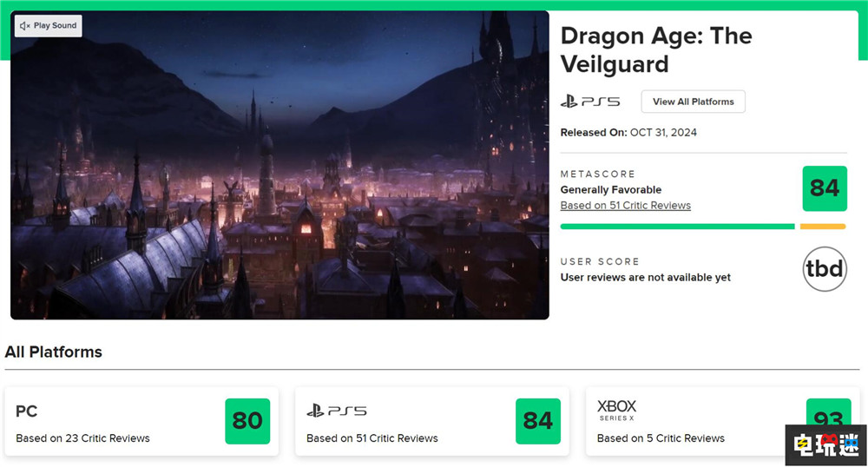Click the PC score 80 badge
The width and height of the screenshot is (868, 467).
[247, 421]
